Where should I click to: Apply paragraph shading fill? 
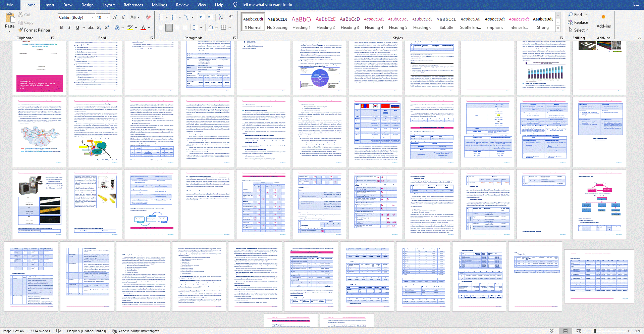[211, 28]
